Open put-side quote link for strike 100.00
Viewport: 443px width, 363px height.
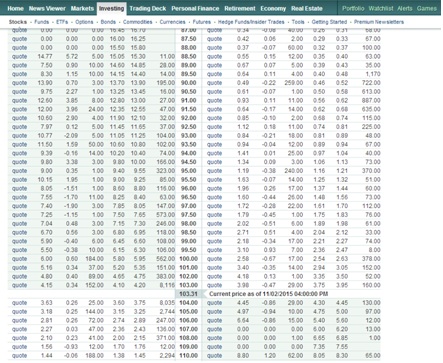point(214,259)
